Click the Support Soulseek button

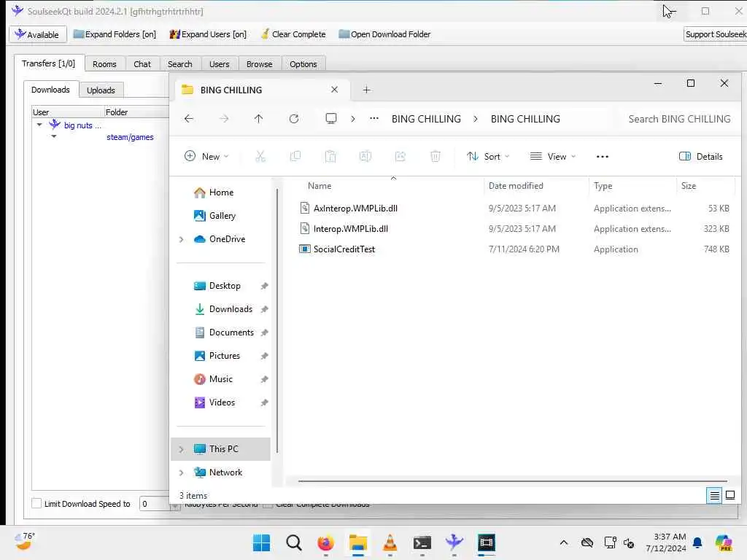click(715, 34)
